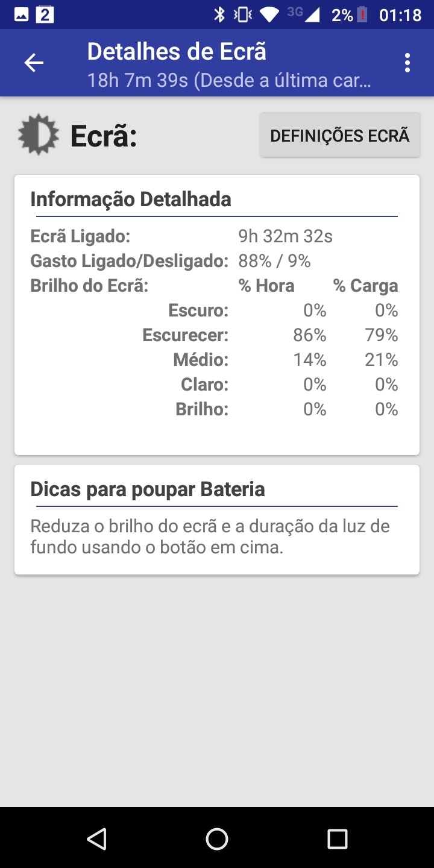Image resolution: width=434 pixels, height=868 pixels.
Task: Tap the back arrow in header
Action: click(x=34, y=63)
